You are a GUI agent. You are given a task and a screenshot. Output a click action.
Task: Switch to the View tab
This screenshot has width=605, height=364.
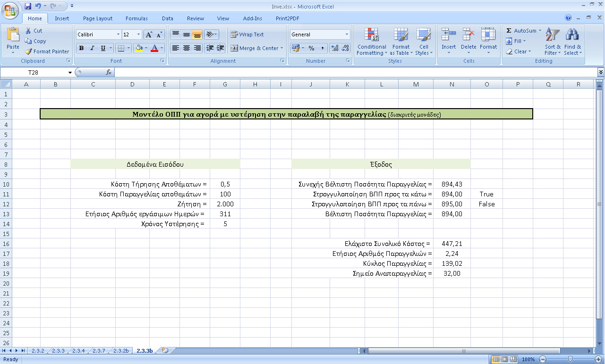(x=223, y=18)
